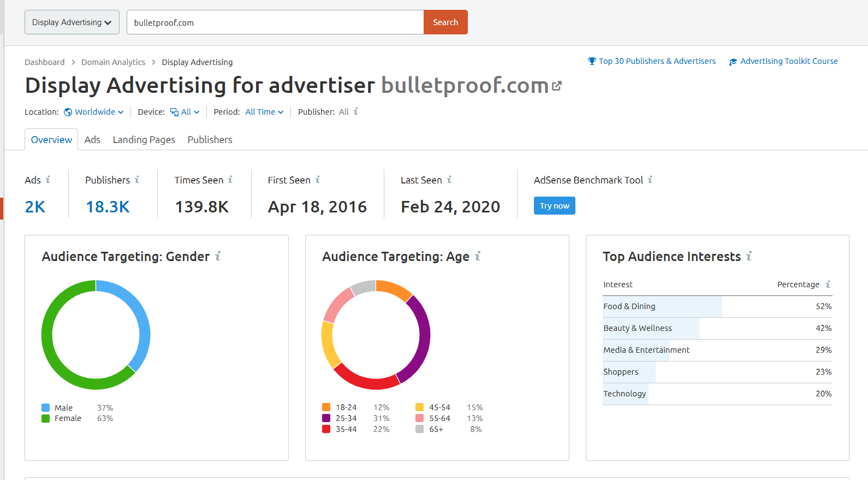Expand the Device All dropdown
868x480 pixels.
190,112
